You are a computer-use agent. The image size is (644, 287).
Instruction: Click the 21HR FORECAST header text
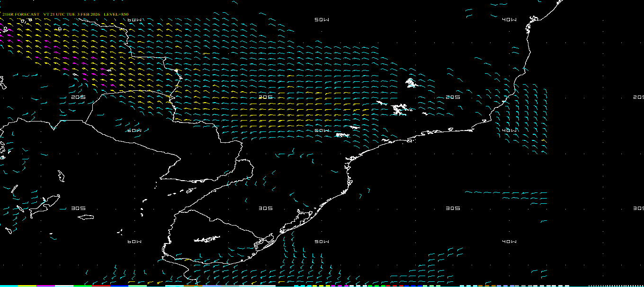tap(21, 14)
